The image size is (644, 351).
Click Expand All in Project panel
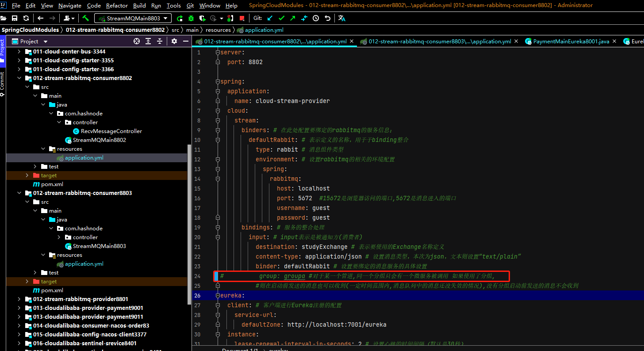tap(148, 41)
